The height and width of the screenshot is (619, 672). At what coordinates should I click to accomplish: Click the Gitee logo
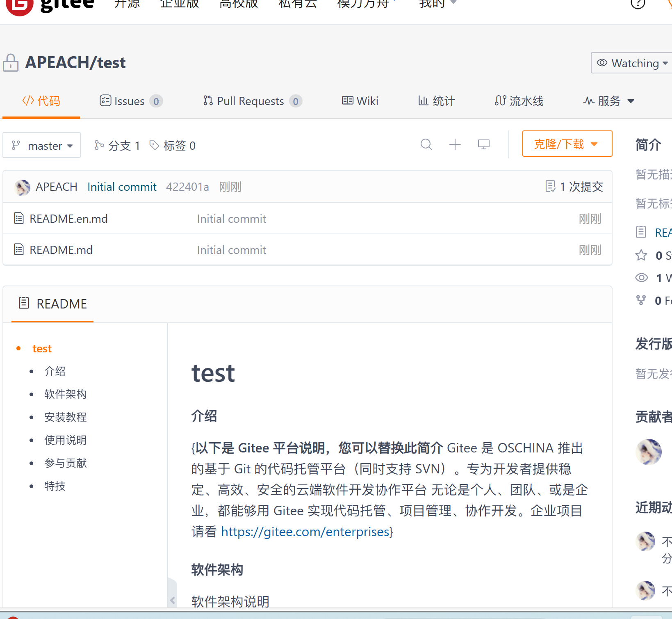[50, 6]
